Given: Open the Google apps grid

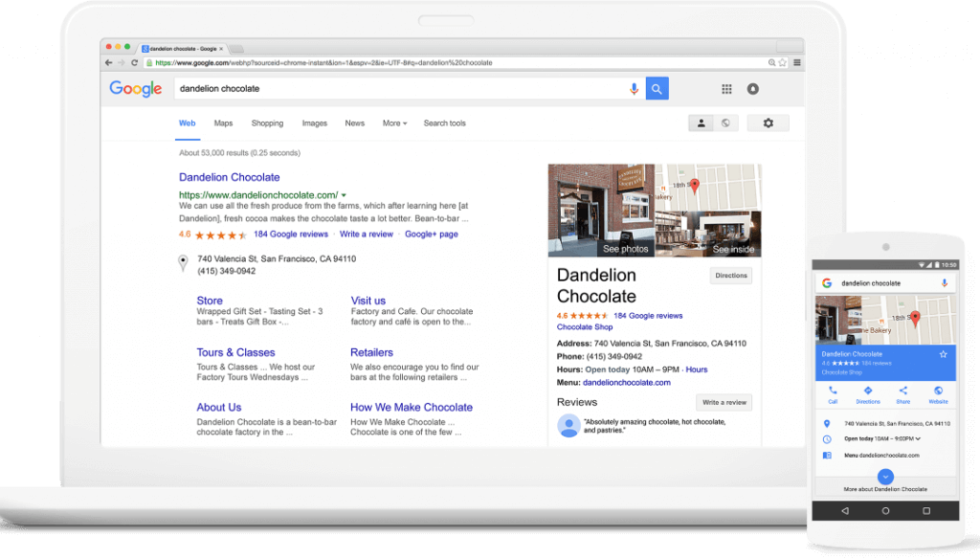Looking at the screenshot, I should click(x=726, y=89).
